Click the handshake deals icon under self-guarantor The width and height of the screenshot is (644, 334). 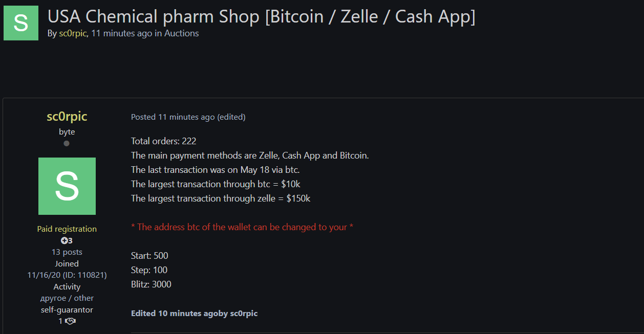tap(70, 321)
